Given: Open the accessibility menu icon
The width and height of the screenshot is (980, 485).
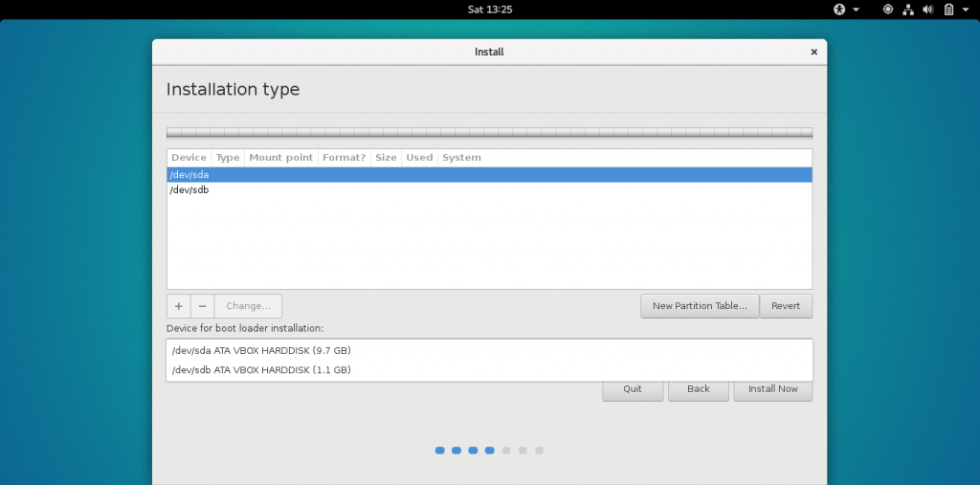Looking at the screenshot, I should pos(838,10).
